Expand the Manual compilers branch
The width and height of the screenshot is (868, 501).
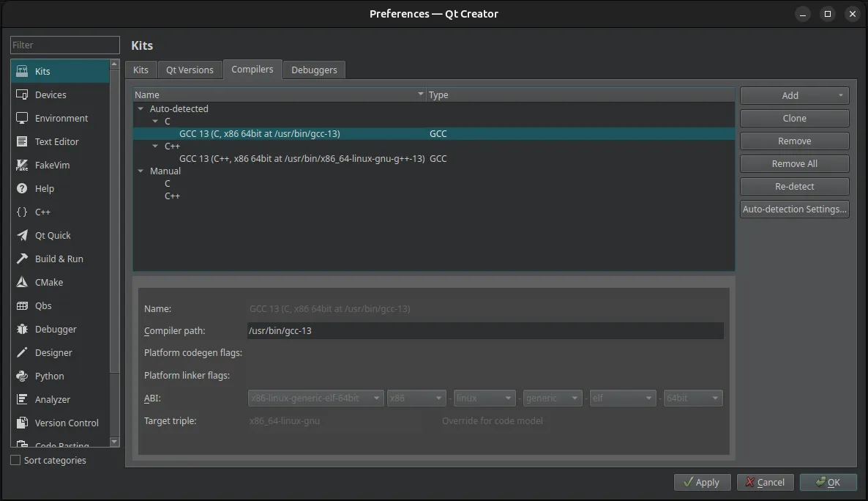tap(141, 171)
